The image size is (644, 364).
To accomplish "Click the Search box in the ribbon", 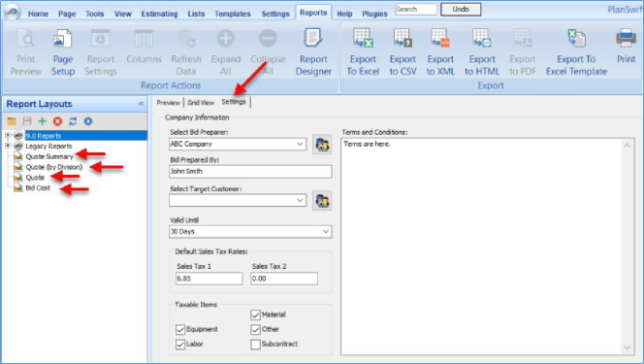I will click(416, 9).
